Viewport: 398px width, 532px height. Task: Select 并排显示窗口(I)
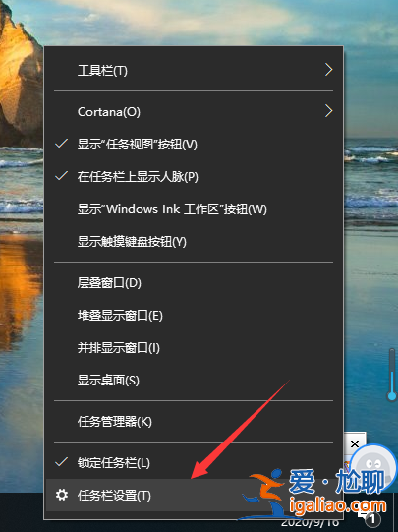pos(194,348)
